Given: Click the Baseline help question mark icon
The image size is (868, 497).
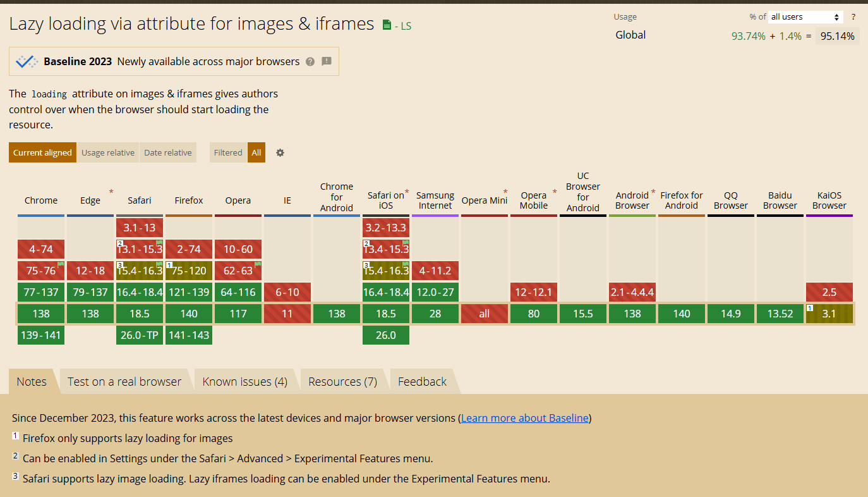Looking at the screenshot, I should coord(310,62).
